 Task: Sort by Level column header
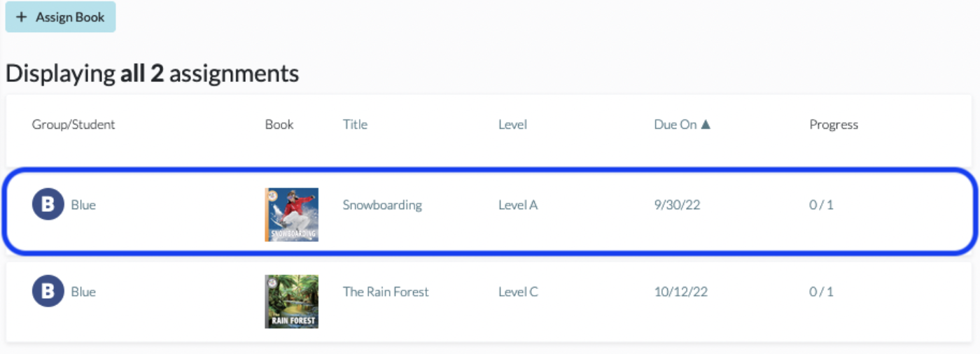coord(512,125)
